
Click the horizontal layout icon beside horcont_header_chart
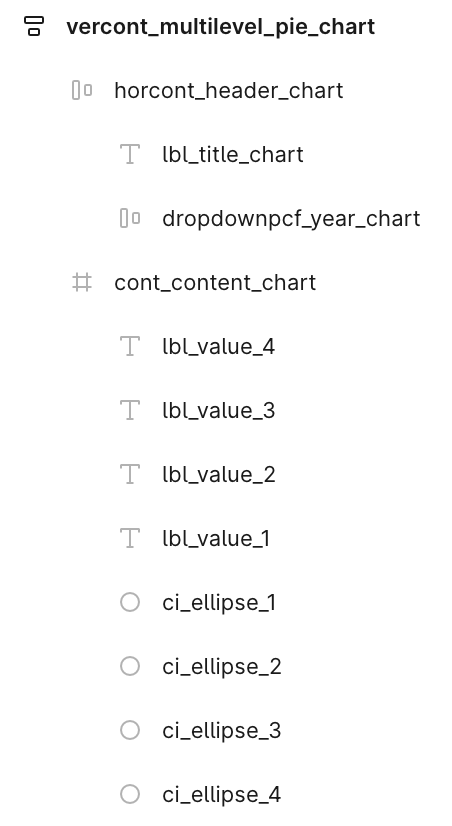82,91
